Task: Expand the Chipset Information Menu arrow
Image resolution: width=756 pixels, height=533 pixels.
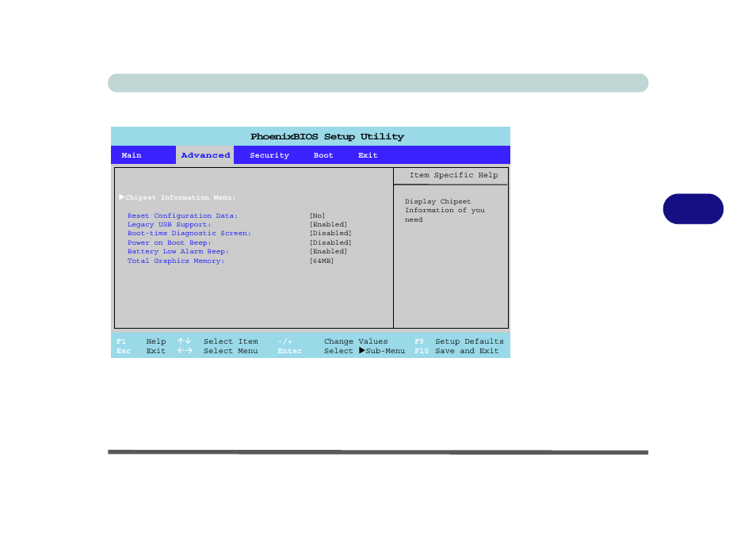Action: tap(122, 197)
